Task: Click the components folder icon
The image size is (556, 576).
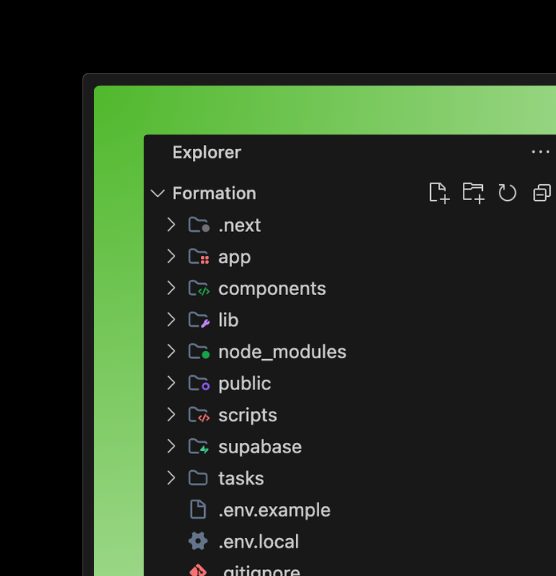Action: tap(199, 288)
